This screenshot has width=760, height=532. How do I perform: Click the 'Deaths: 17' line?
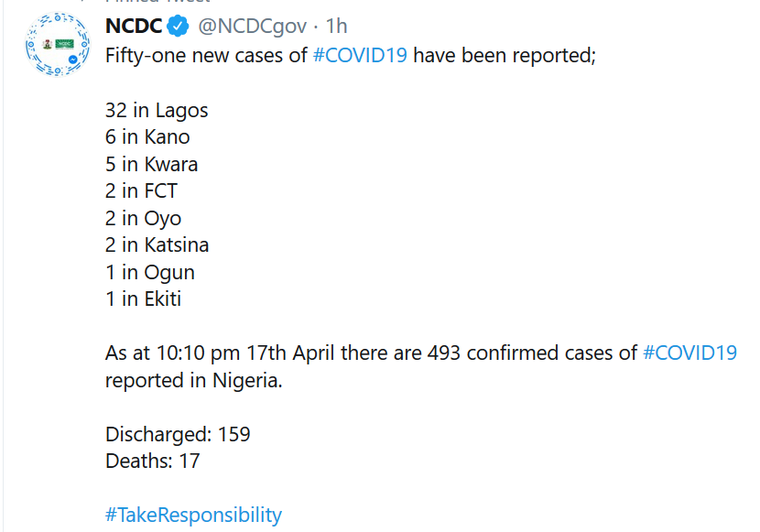(x=152, y=461)
